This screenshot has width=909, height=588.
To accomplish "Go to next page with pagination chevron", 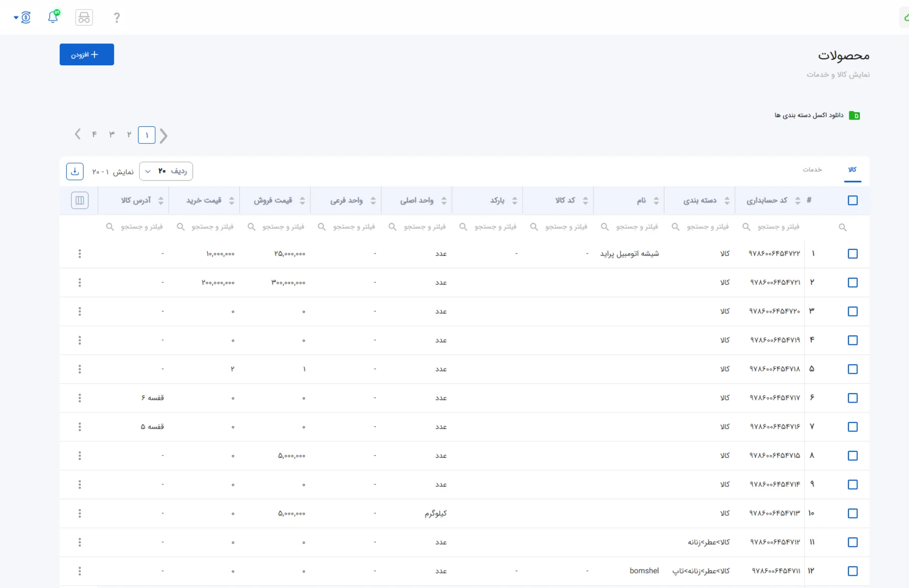I will 78,134.
